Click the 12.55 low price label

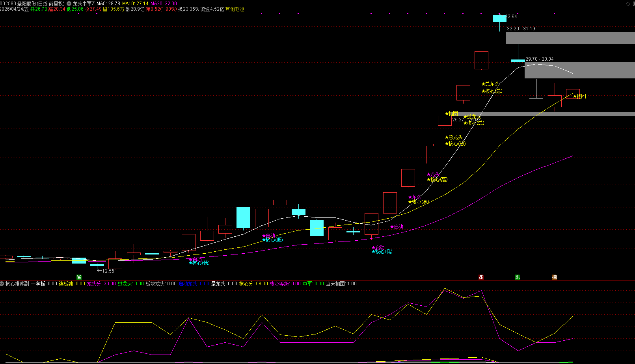(x=108, y=271)
